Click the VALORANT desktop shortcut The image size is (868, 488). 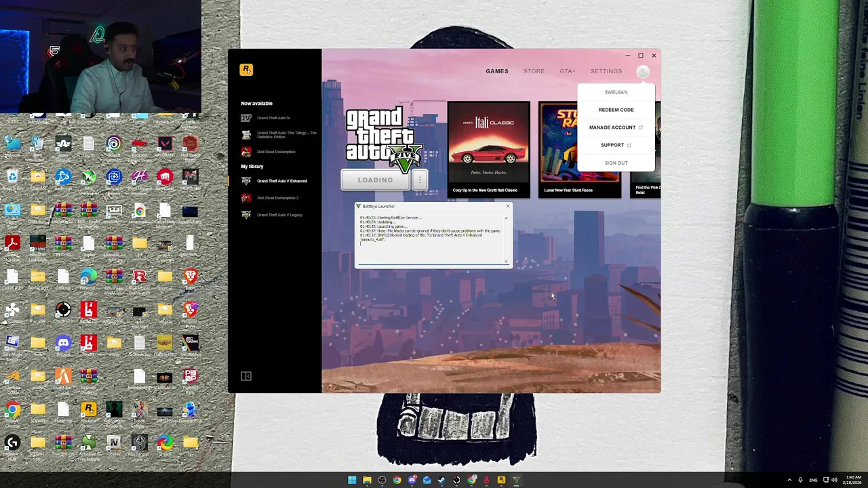[x=165, y=147]
